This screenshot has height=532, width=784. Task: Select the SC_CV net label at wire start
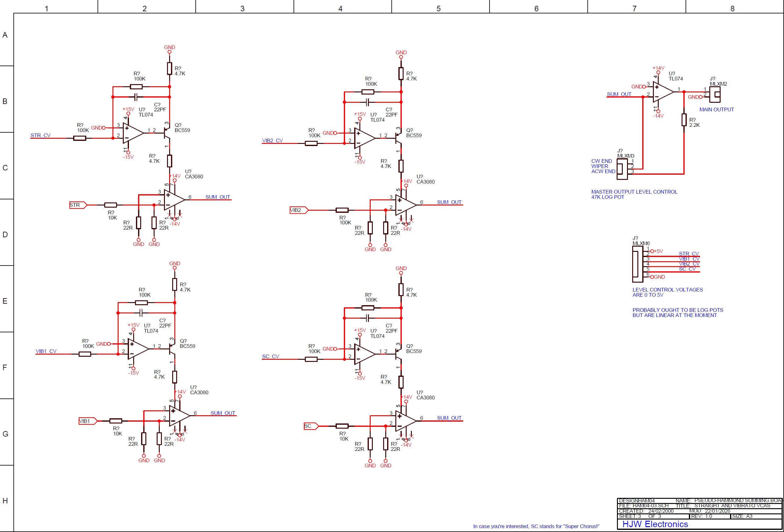[270, 357]
